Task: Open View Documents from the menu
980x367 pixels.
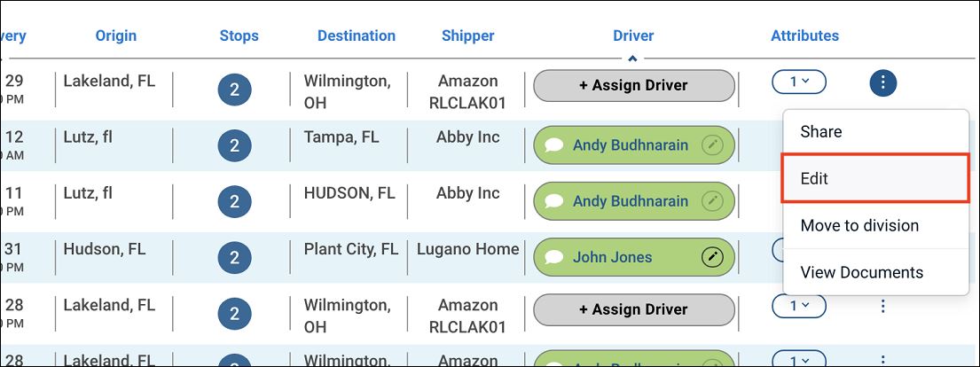Action: 875,272
